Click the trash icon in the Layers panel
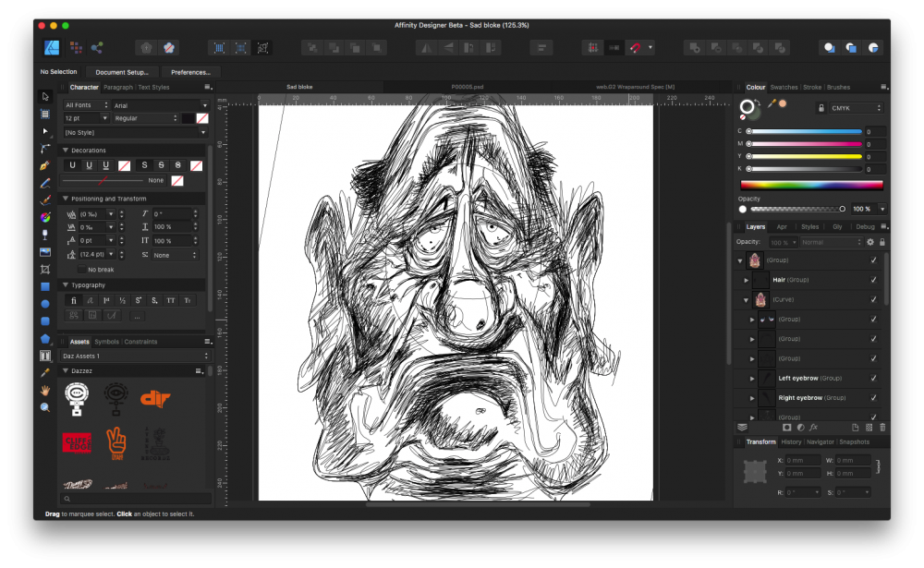924x568 pixels. point(881,427)
